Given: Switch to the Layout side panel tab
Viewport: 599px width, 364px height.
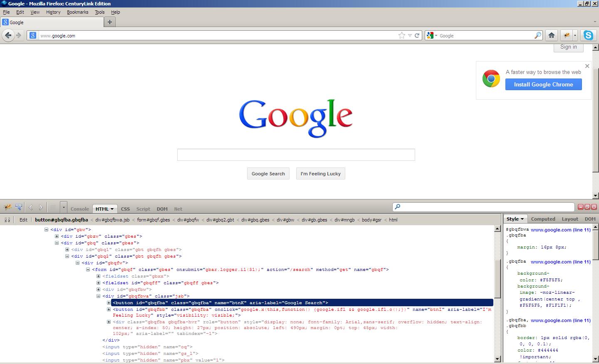Looking at the screenshot, I should tap(570, 219).
